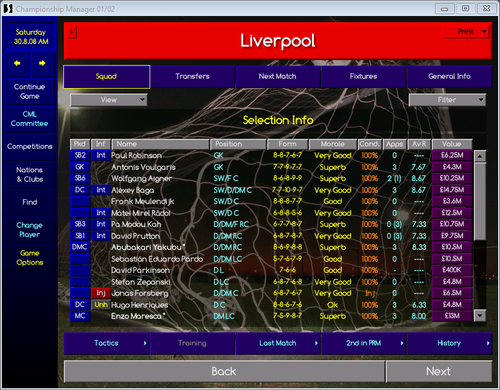Open Nations & Clubs in sidebar
The image size is (500, 390).
(x=30, y=175)
